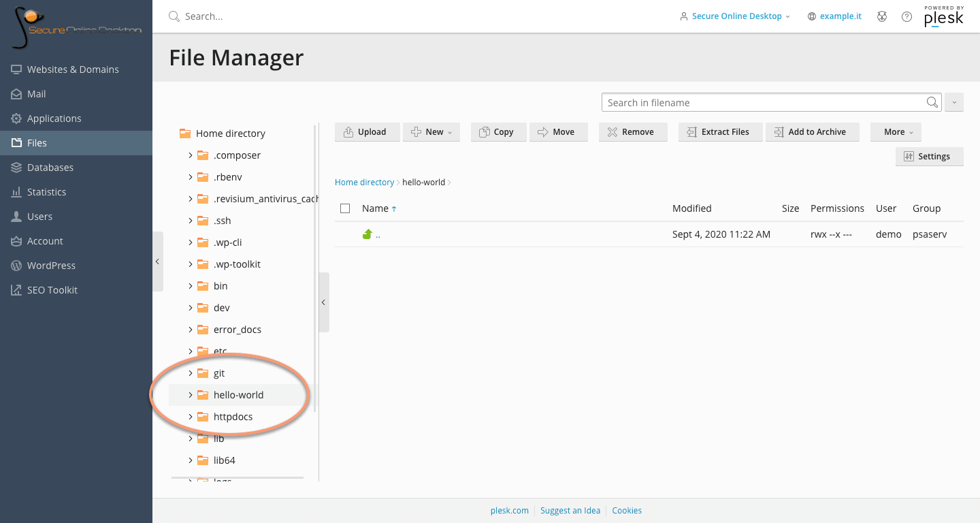Open advanced search options dropdown
Viewport: 980px width, 523px height.
(x=954, y=102)
